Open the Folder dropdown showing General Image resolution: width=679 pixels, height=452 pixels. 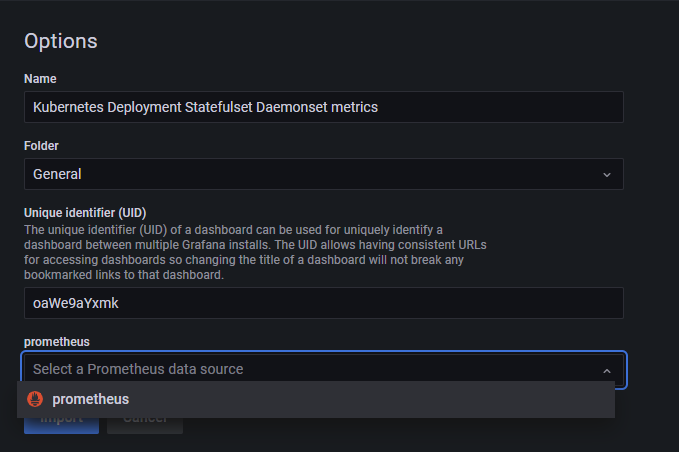[x=323, y=174]
